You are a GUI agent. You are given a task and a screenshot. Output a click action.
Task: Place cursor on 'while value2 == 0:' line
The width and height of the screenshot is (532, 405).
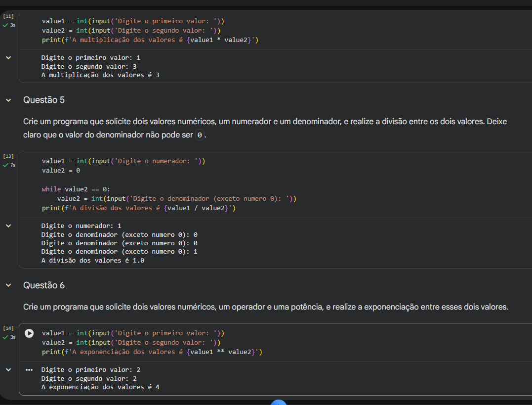[x=76, y=189]
